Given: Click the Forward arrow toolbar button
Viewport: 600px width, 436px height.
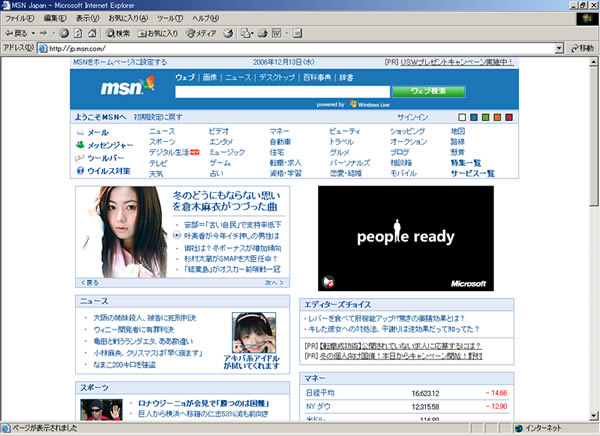Looking at the screenshot, I should (x=43, y=33).
